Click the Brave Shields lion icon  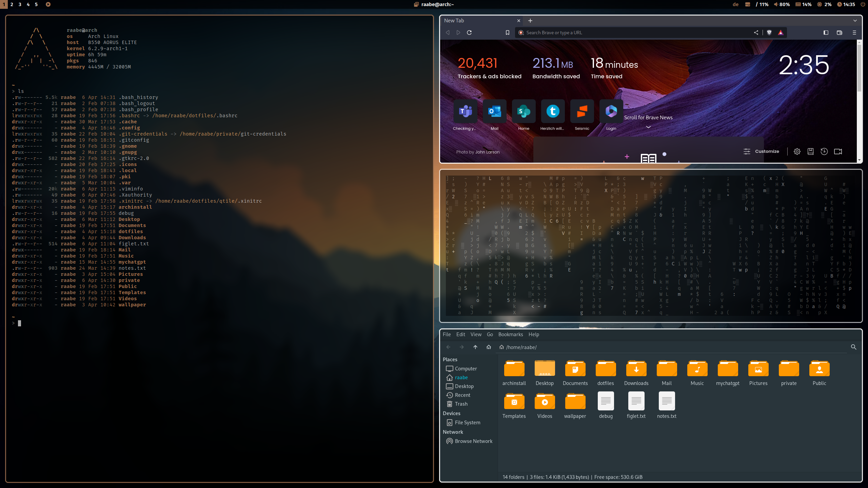pyautogui.click(x=769, y=33)
